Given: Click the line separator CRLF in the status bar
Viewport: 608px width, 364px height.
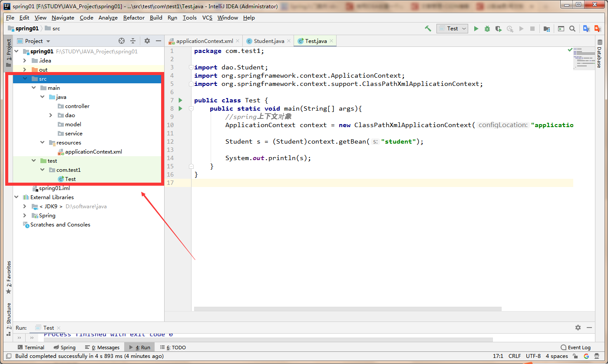Looking at the screenshot, I should pos(515,356).
